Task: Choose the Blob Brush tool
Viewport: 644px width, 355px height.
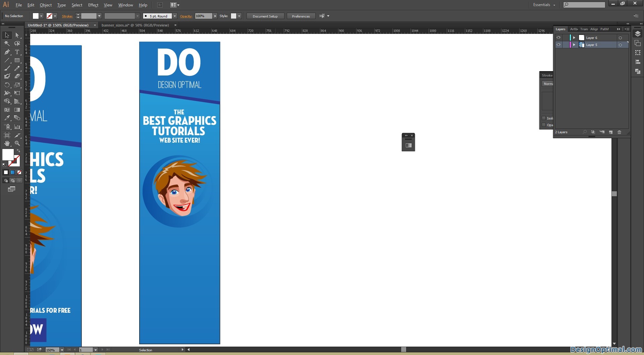Action: tap(7, 76)
